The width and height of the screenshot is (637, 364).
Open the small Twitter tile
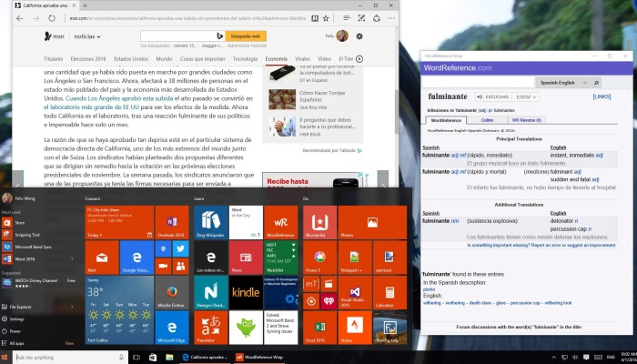click(x=181, y=248)
